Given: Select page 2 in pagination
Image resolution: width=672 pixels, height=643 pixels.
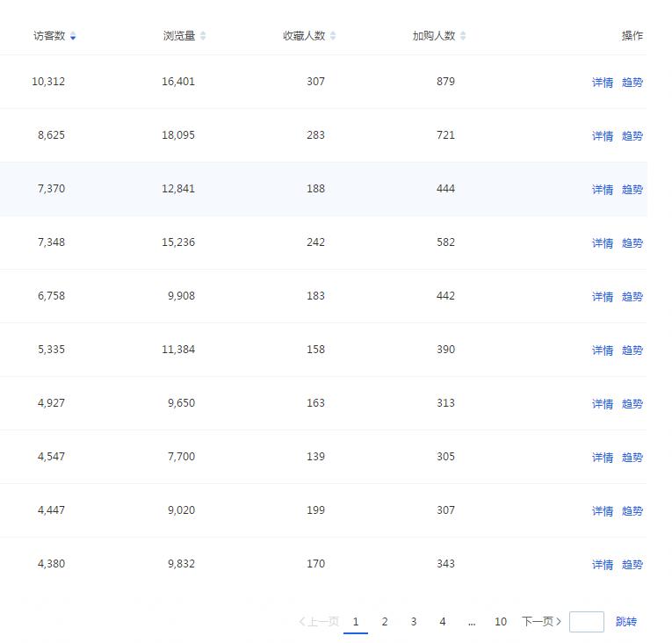Looking at the screenshot, I should (385, 622).
